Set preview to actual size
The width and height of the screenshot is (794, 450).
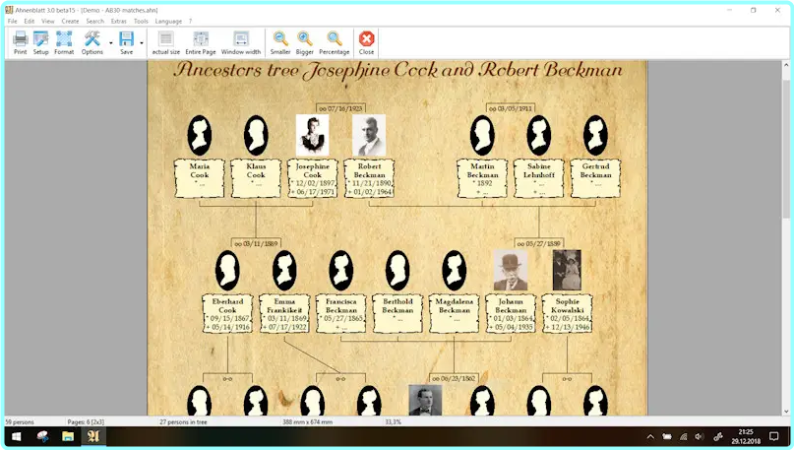pyautogui.click(x=166, y=40)
